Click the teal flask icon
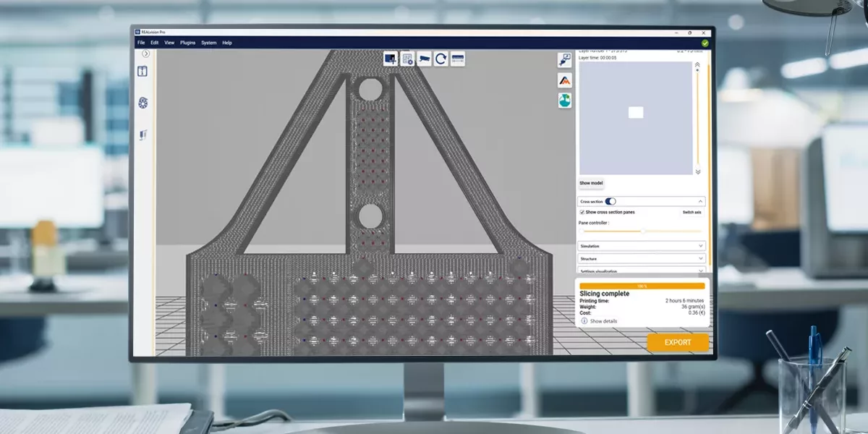This screenshot has height=434, width=868. (x=565, y=101)
